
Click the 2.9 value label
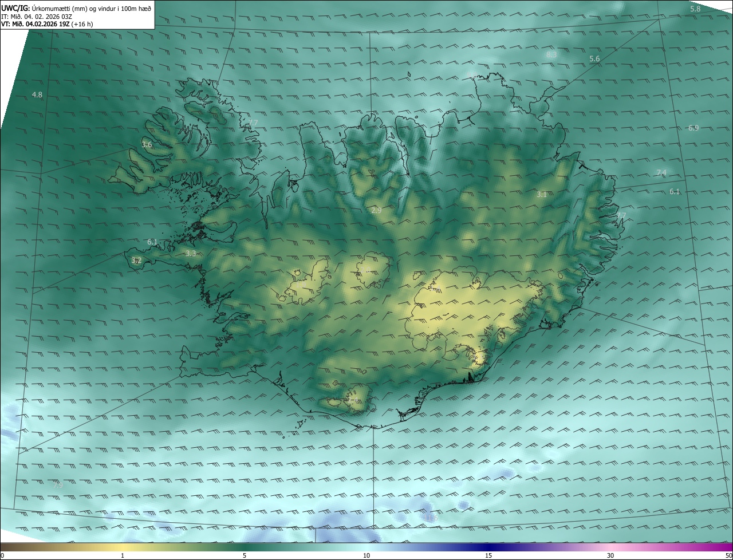click(376, 211)
